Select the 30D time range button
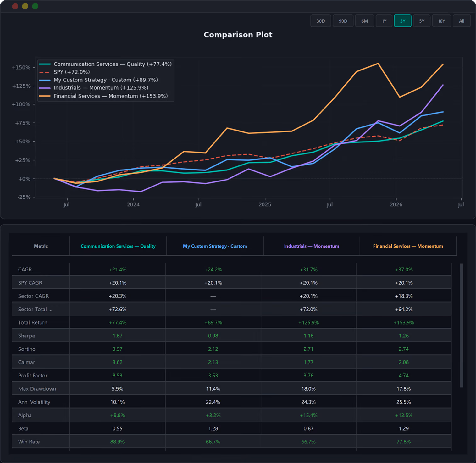 (321, 21)
